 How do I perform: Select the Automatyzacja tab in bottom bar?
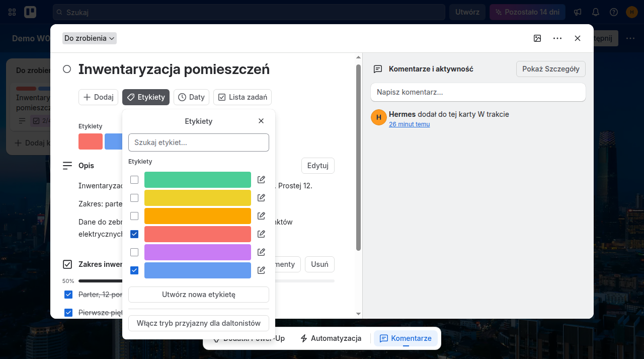pos(331,338)
